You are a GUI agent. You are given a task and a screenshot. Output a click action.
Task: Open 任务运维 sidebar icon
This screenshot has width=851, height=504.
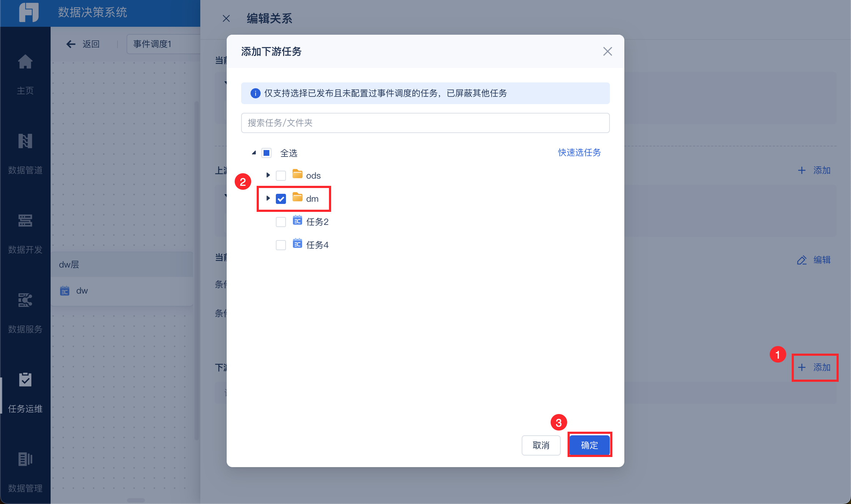coord(25,380)
